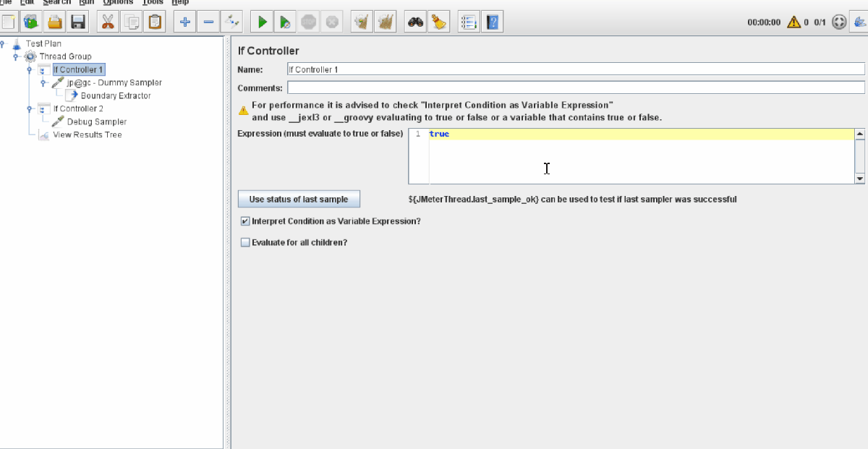Click the Comments input field
Image resolution: width=868 pixels, height=449 pixels.
pyautogui.click(x=576, y=87)
